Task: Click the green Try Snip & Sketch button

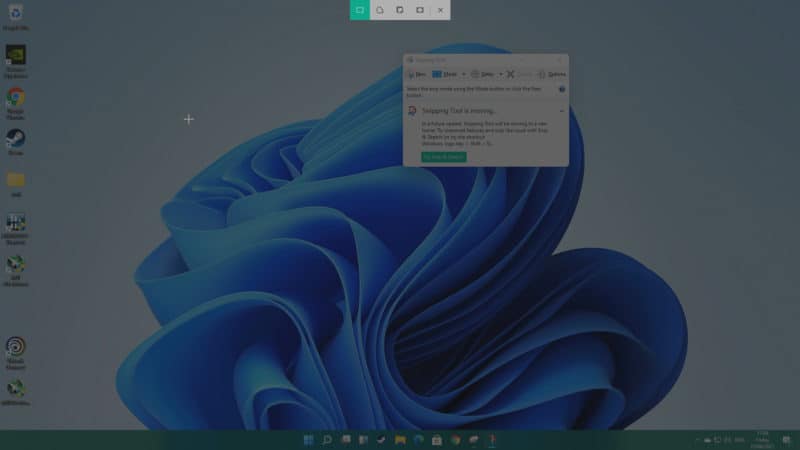Action: coord(443,157)
